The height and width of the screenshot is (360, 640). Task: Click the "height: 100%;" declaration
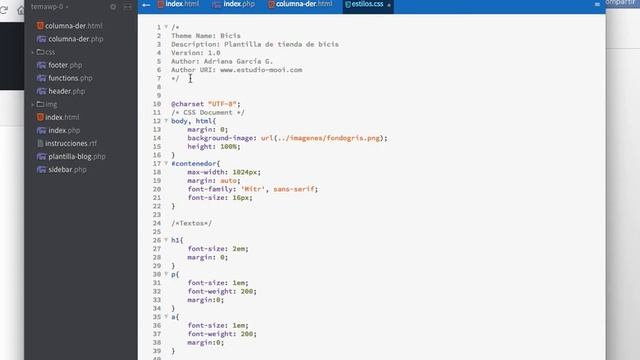click(214, 147)
